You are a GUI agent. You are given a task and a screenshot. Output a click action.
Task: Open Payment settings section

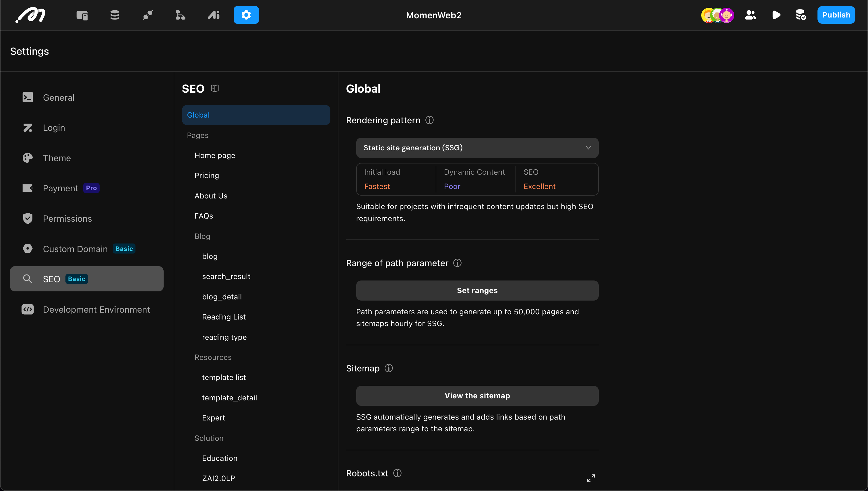click(87, 188)
